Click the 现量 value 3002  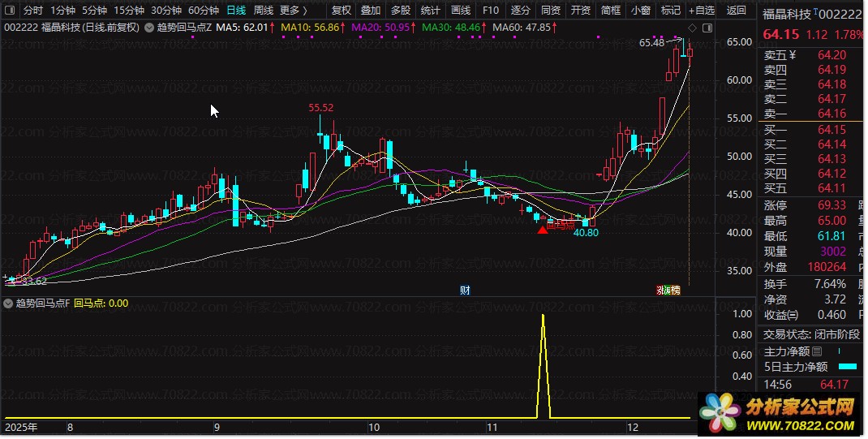tap(833, 252)
